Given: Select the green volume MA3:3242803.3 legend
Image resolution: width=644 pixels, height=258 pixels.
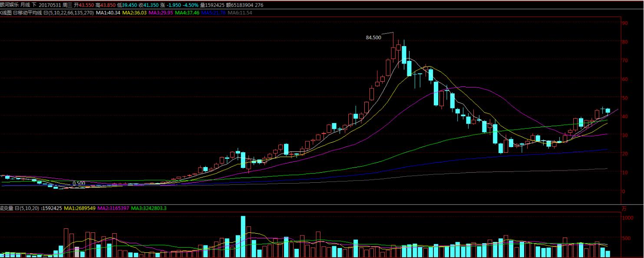Looking at the screenshot, I should tap(149, 208).
